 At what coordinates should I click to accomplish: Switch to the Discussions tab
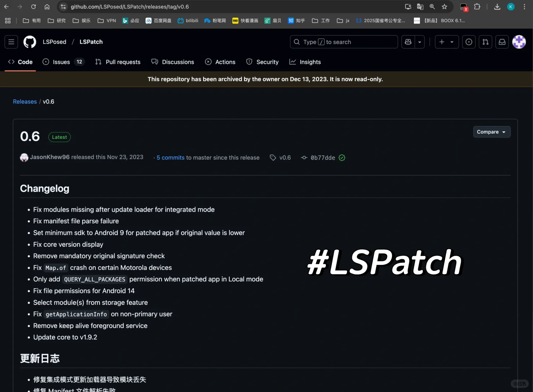coord(173,62)
